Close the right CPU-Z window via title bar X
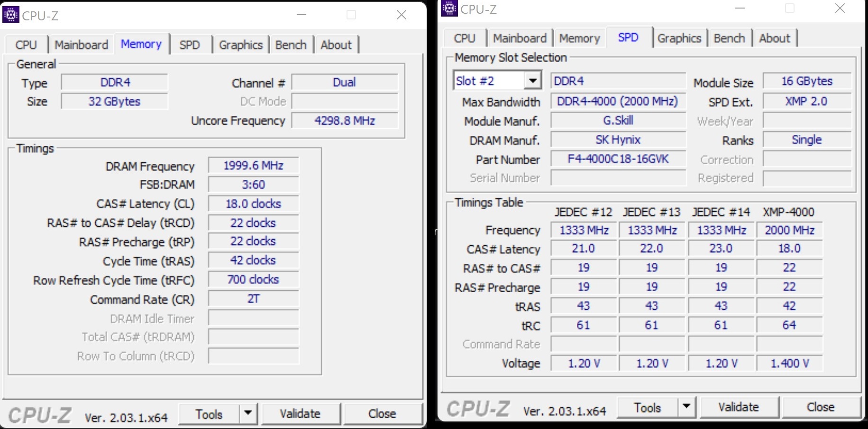The width and height of the screenshot is (868, 429). click(x=840, y=9)
